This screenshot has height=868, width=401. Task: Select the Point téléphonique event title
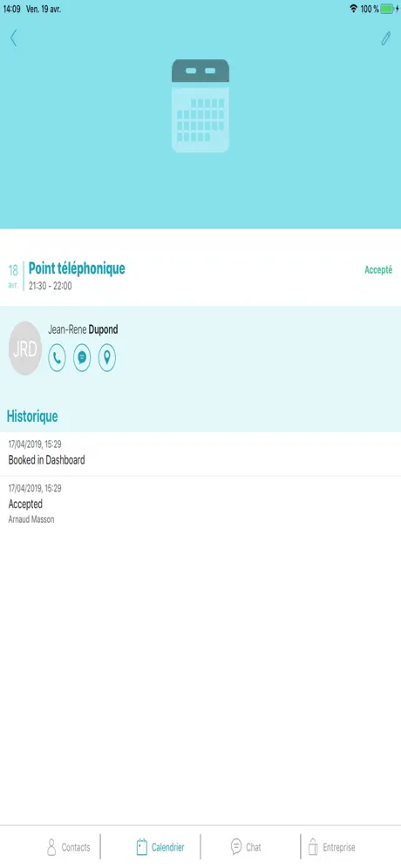(77, 268)
